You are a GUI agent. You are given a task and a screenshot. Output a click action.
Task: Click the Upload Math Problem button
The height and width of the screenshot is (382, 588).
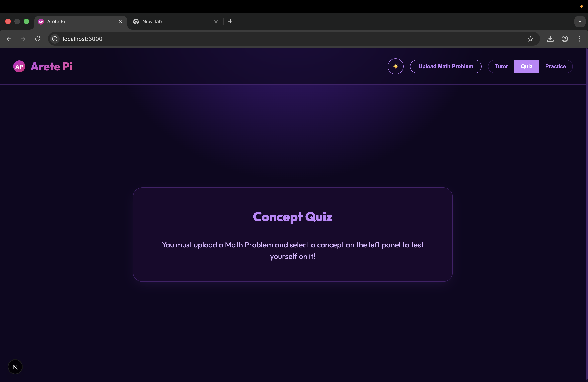click(x=445, y=66)
